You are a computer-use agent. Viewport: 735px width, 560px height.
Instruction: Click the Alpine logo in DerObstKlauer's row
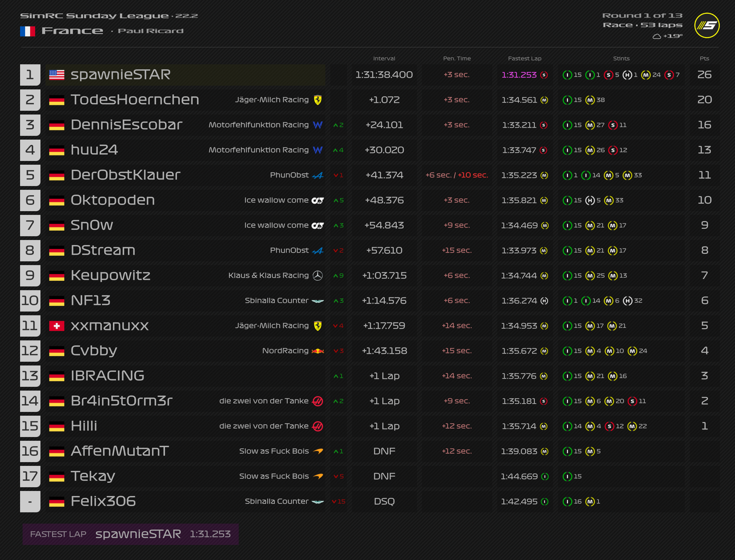coord(318,175)
